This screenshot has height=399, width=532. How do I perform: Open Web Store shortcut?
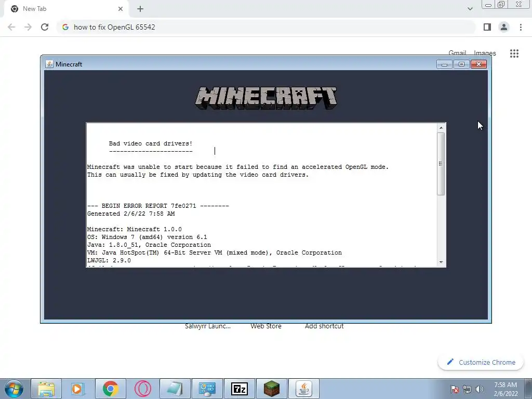pyautogui.click(x=266, y=326)
